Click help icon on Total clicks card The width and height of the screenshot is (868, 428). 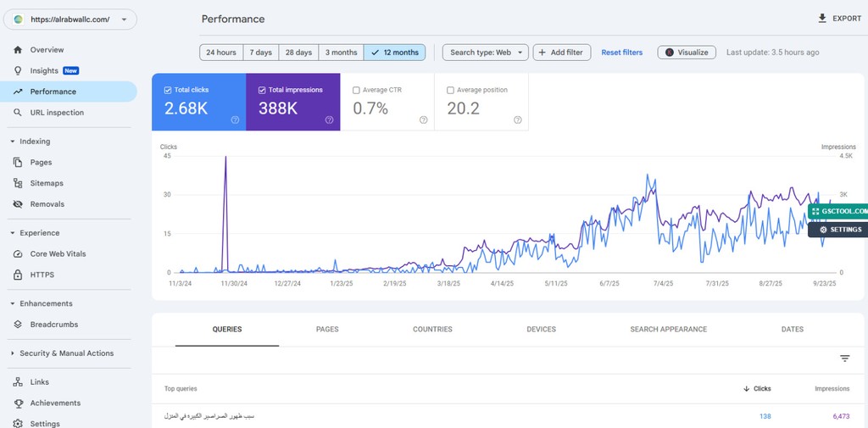point(235,120)
